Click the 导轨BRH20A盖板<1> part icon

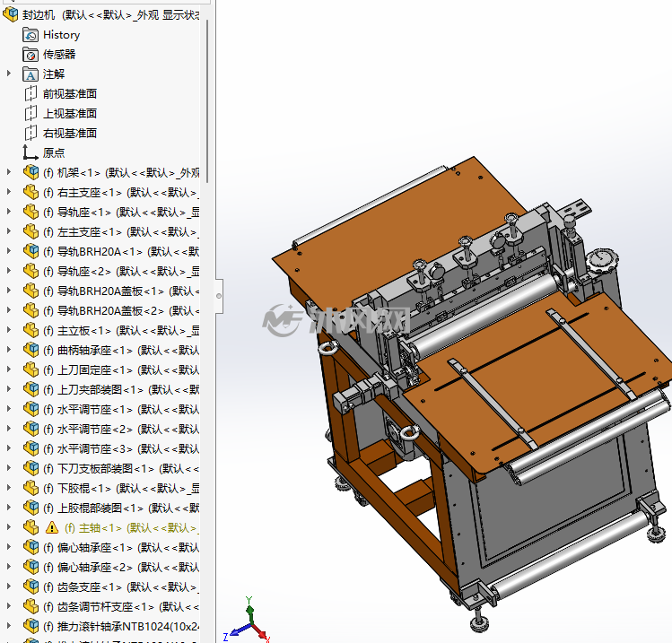click(x=31, y=291)
